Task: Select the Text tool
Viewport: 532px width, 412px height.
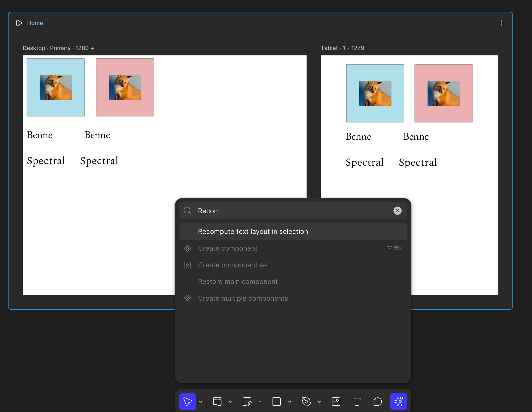Action: (357, 402)
